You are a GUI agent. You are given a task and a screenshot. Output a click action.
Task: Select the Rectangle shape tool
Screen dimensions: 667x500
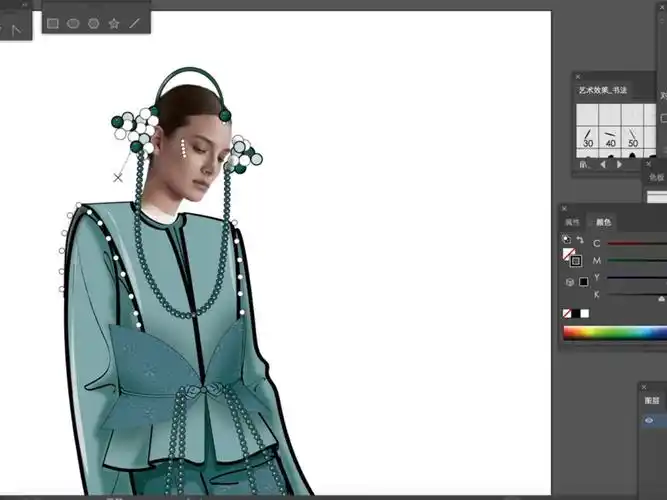[53, 23]
